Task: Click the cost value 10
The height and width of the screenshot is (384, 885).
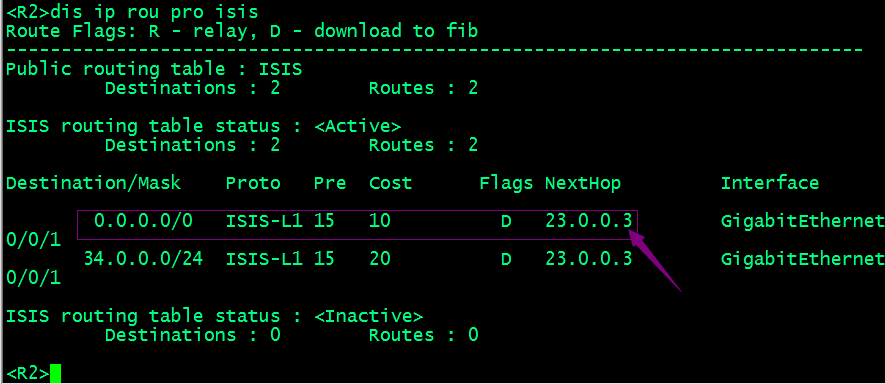Action: point(380,221)
